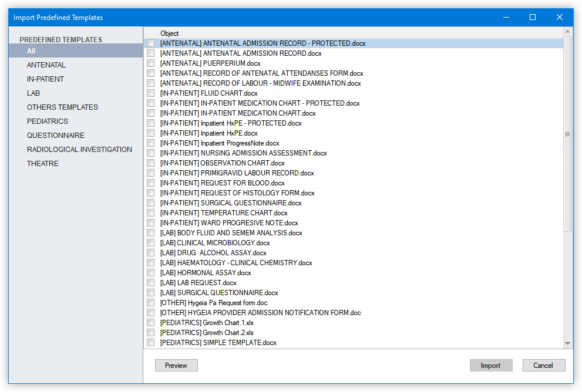
Task: Click the Preview button
Action: click(176, 365)
